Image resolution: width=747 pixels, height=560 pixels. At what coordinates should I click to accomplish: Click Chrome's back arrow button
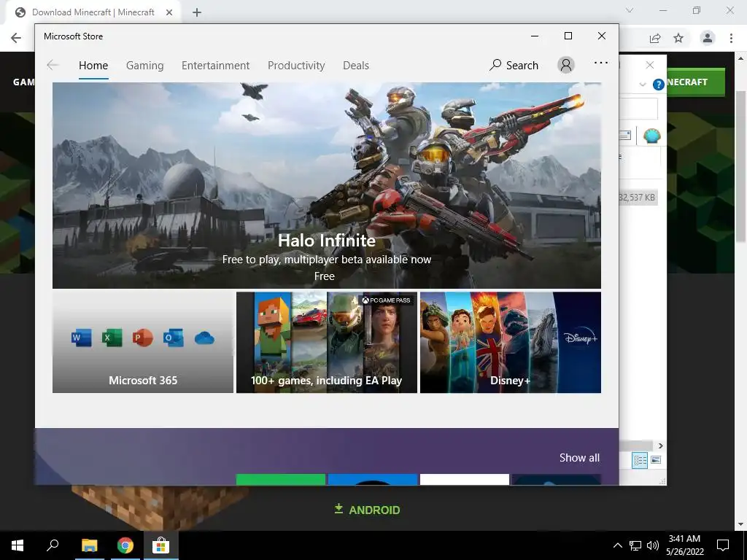16,38
